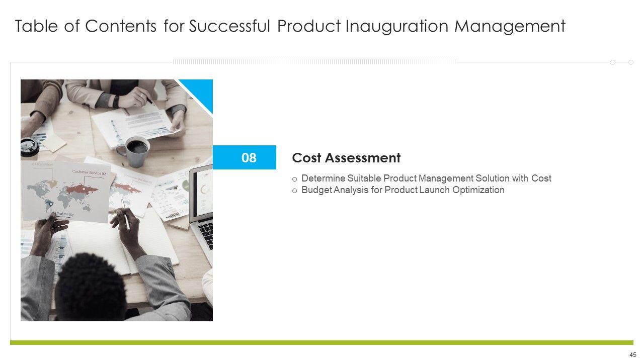Click the slide number 45
Image resolution: width=644 pixels, height=362 pixels.
coord(633,354)
